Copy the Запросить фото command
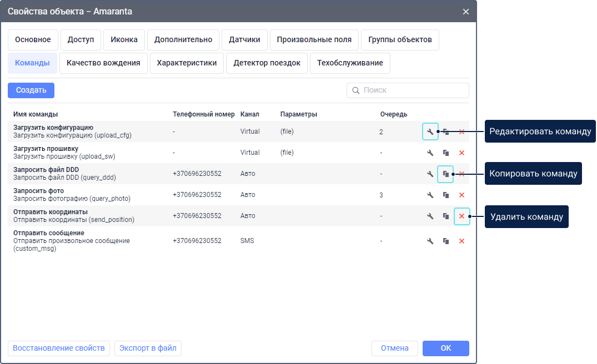This screenshot has width=597, height=364. click(445, 195)
